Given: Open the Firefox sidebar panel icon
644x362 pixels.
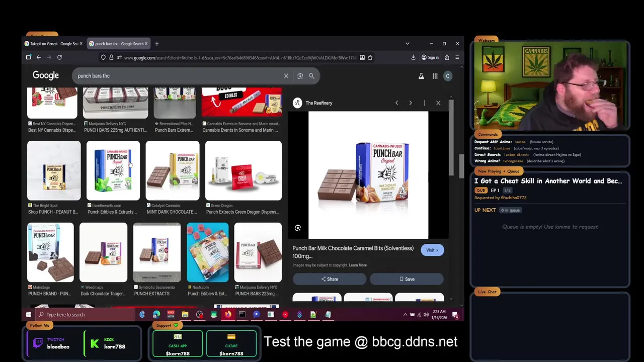Looking at the screenshot, I should coord(29,57).
